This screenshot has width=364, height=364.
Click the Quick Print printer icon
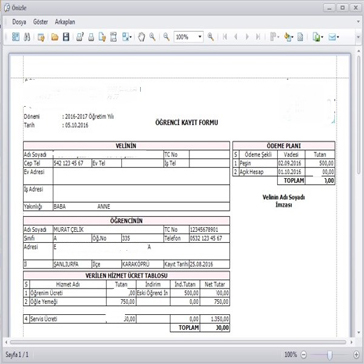[91, 37]
